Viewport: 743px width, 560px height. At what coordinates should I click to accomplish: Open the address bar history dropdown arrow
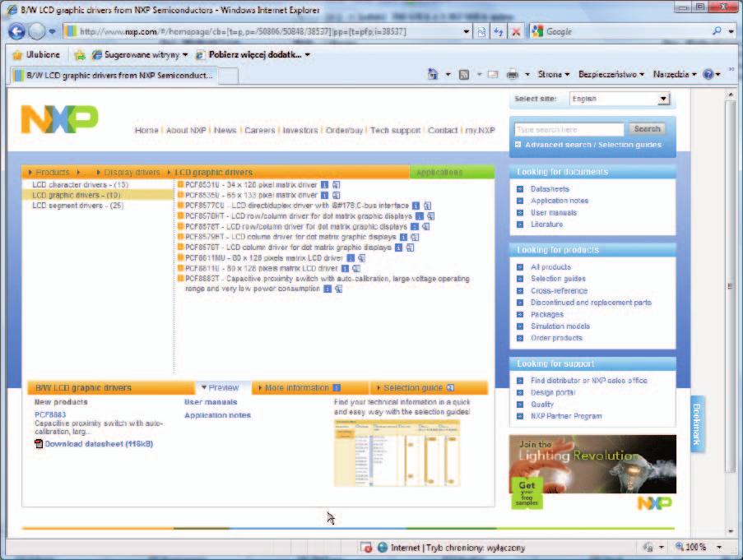467,32
